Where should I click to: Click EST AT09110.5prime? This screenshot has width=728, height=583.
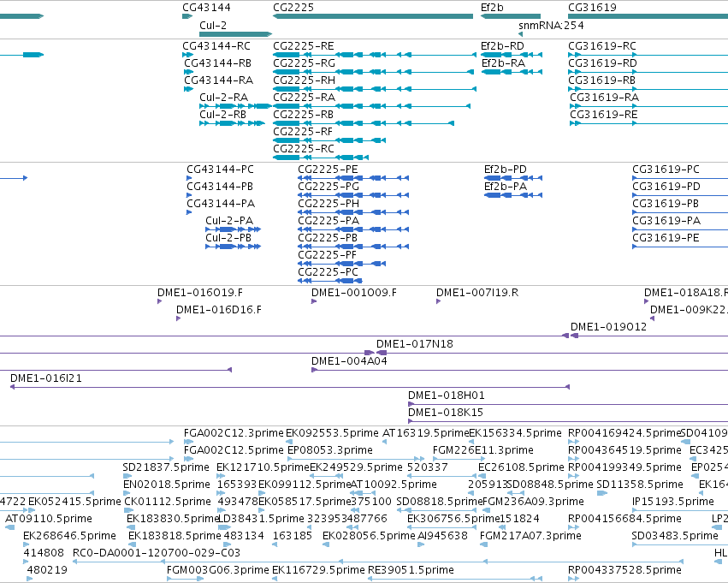point(48,520)
